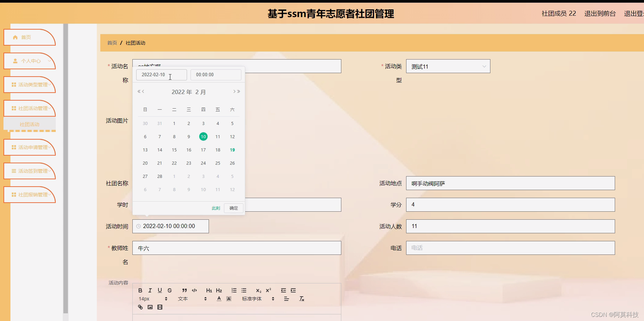Apply superscript formatting
The width and height of the screenshot is (644, 321).
(268, 290)
